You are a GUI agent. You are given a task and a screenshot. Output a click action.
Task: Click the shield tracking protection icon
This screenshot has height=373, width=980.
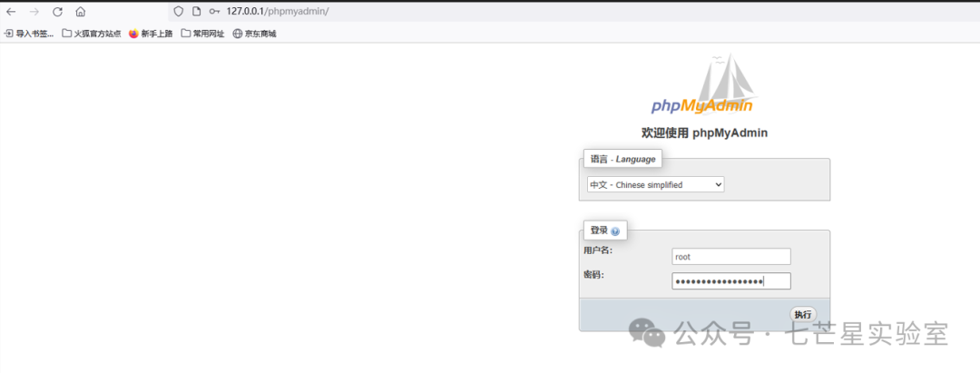point(179,11)
